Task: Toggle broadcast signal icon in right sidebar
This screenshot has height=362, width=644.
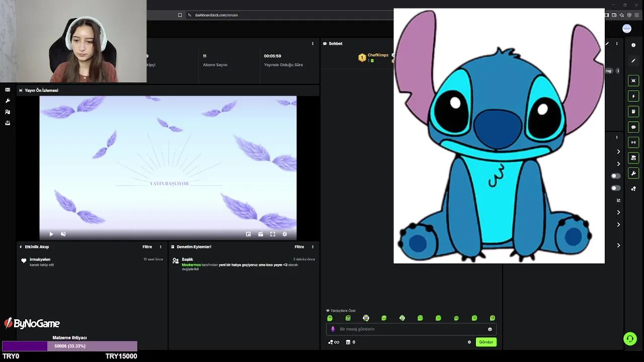Action: (633, 142)
